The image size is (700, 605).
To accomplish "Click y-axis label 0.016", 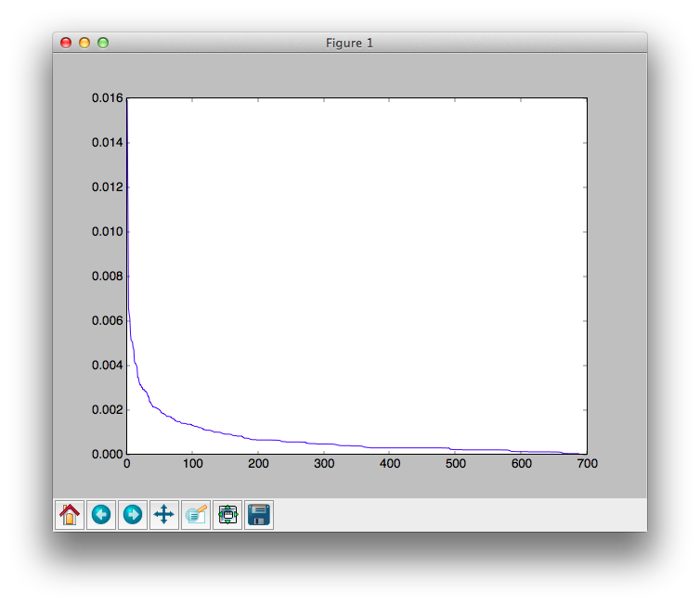I will pyautogui.click(x=107, y=98).
